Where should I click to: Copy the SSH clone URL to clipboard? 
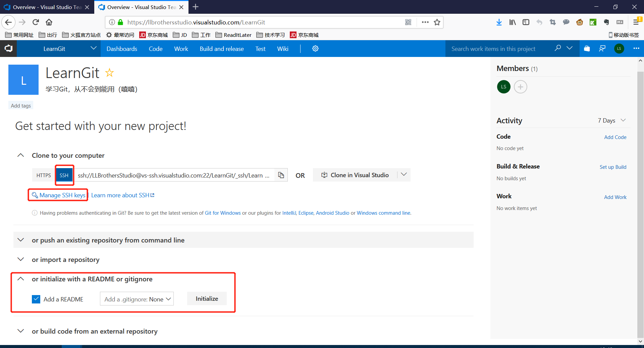[281, 175]
